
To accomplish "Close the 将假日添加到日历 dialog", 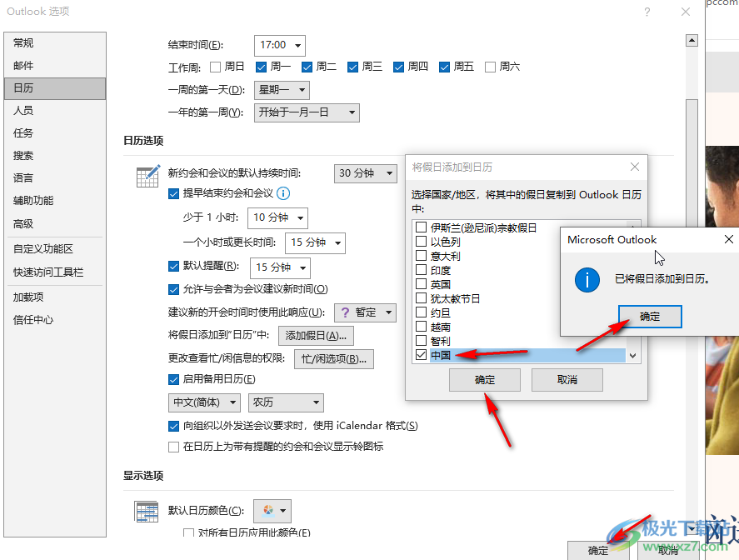I will coord(635,167).
